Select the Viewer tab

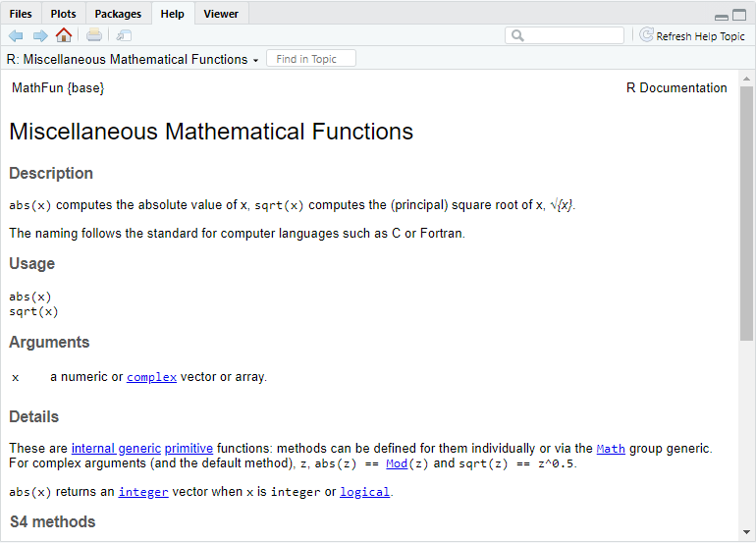[x=221, y=14]
